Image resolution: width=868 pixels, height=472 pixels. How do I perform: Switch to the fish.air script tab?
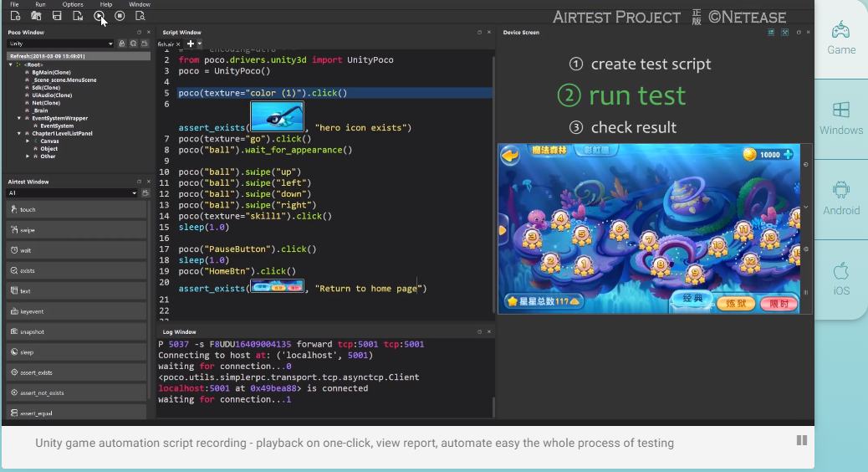click(166, 44)
